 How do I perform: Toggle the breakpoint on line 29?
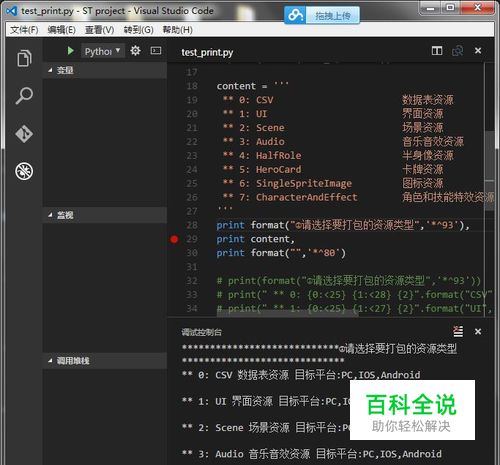(x=174, y=239)
